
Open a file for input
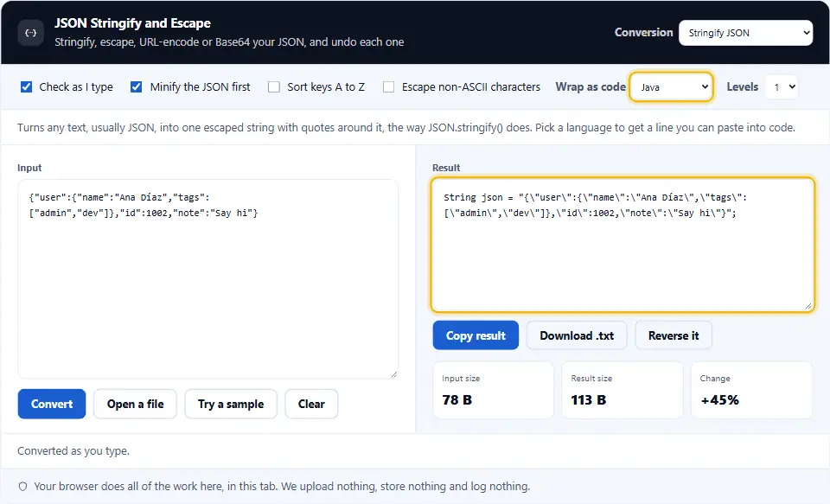(x=135, y=404)
